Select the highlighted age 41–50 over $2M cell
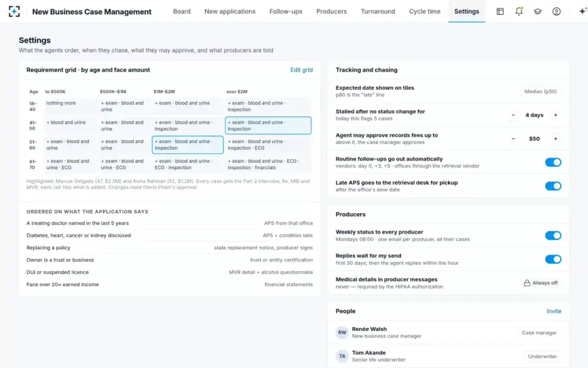Viewport: 588px width, 368px height. tap(268, 126)
